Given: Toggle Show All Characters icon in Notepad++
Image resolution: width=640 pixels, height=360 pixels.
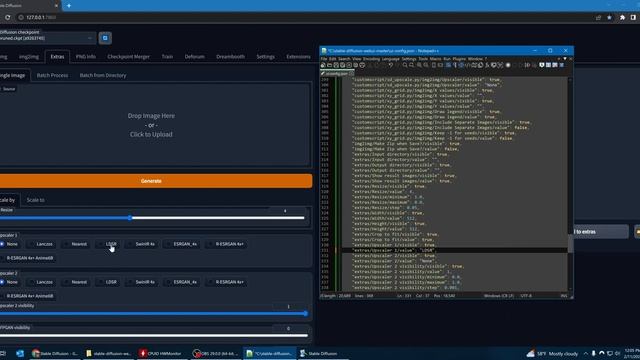Looking at the screenshot, I should point(455,65).
